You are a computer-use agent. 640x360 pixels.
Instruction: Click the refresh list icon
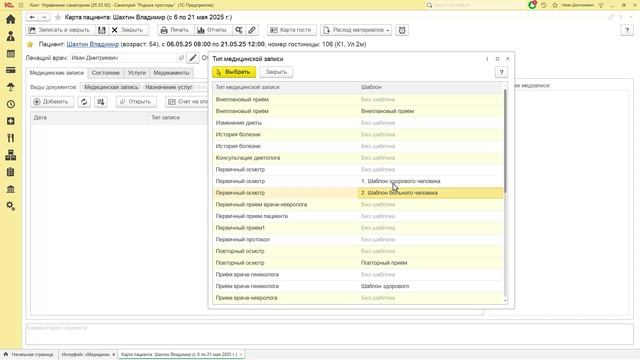coord(84,102)
